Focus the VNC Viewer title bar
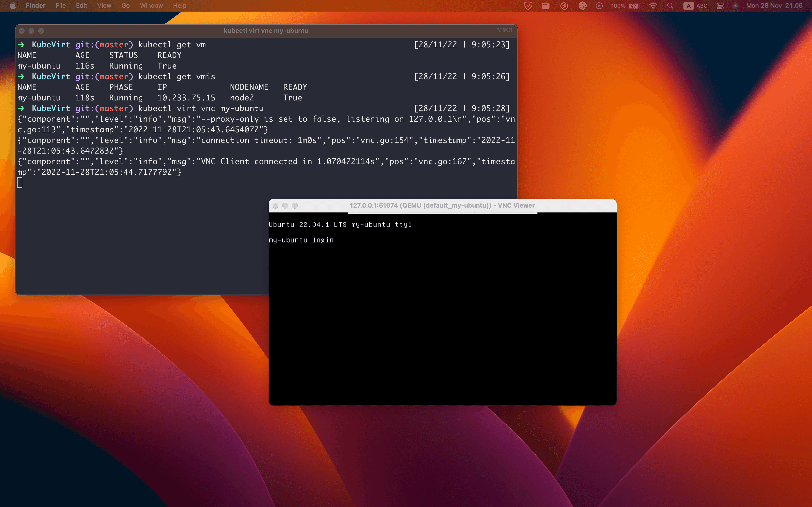Image resolution: width=812 pixels, height=507 pixels. pyautogui.click(x=442, y=205)
